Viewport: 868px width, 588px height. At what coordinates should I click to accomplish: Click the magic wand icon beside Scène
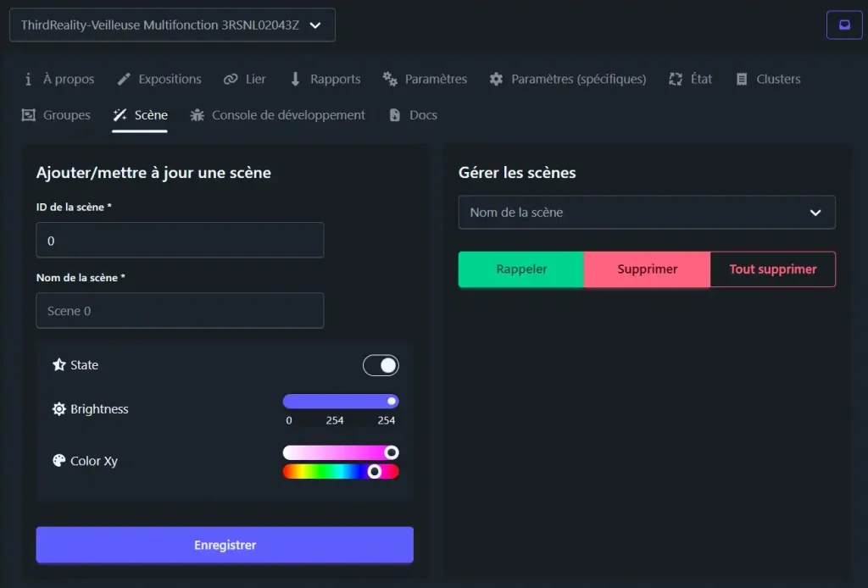click(x=120, y=115)
